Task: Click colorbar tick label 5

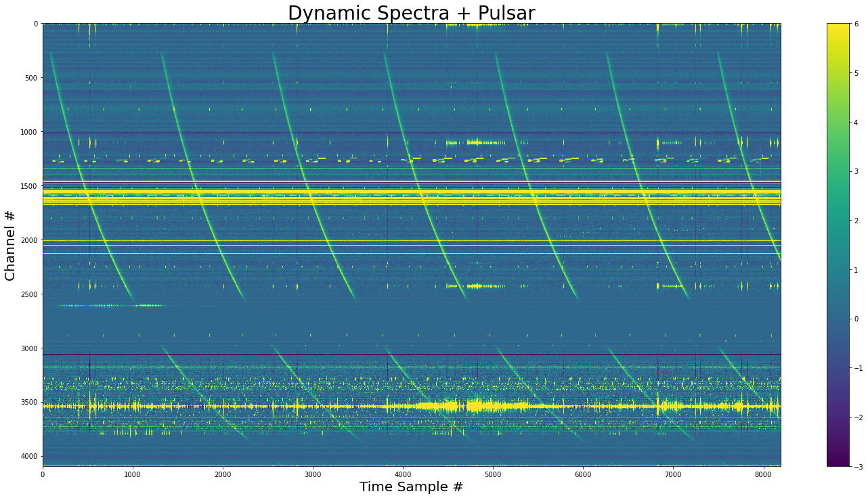Action: click(x=856, y=73)
